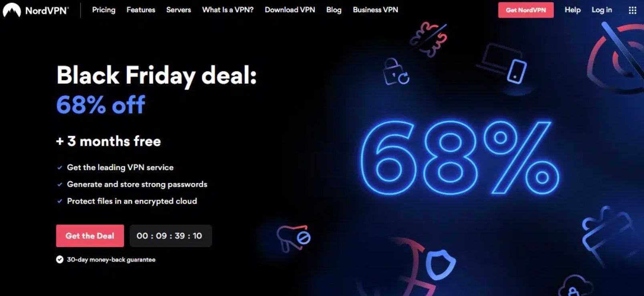644x296 pixels.
Task: Click the money-back guarantee checkmark badge
Action: (x=60, y=260)
